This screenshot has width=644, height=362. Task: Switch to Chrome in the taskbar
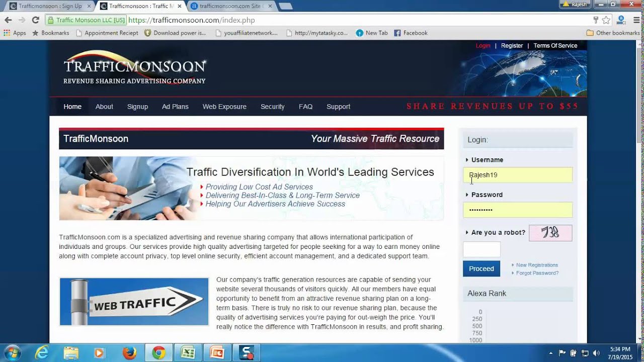(x=158, y=353)
